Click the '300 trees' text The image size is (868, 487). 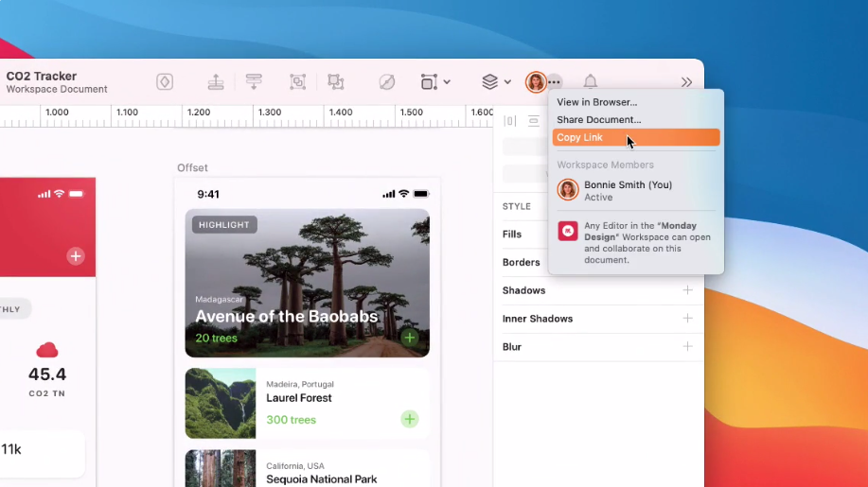[x=292, y=420]
